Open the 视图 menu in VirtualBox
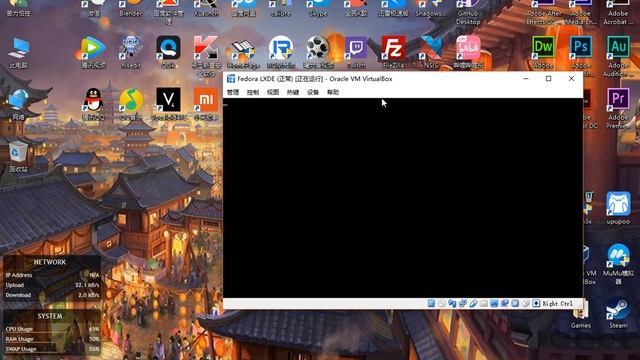This screenshot has height=360, width=640. click(273, 92)
